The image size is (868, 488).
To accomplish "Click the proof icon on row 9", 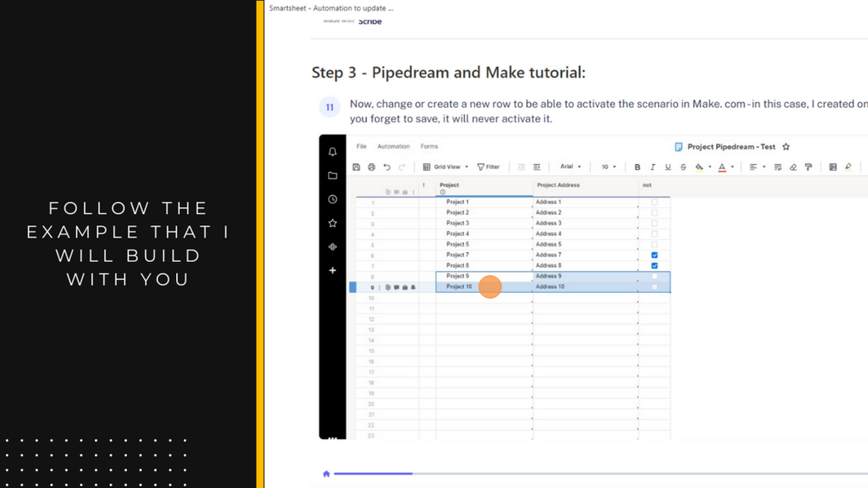I will [405, 287].
